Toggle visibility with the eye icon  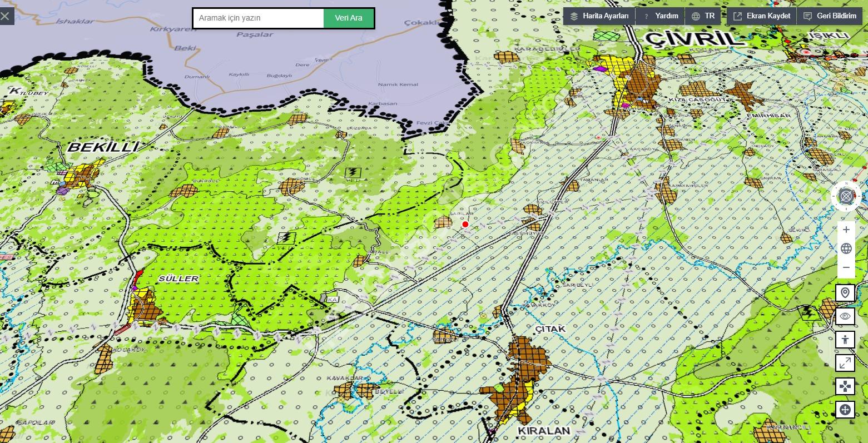pyautogui.click(x=845, y=316)
